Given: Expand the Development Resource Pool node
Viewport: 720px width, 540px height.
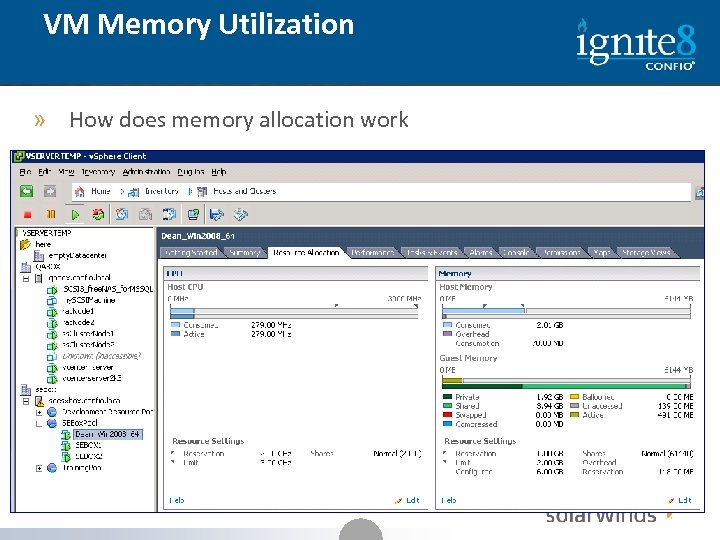Looking at the screenshot, I should (39, 412).
